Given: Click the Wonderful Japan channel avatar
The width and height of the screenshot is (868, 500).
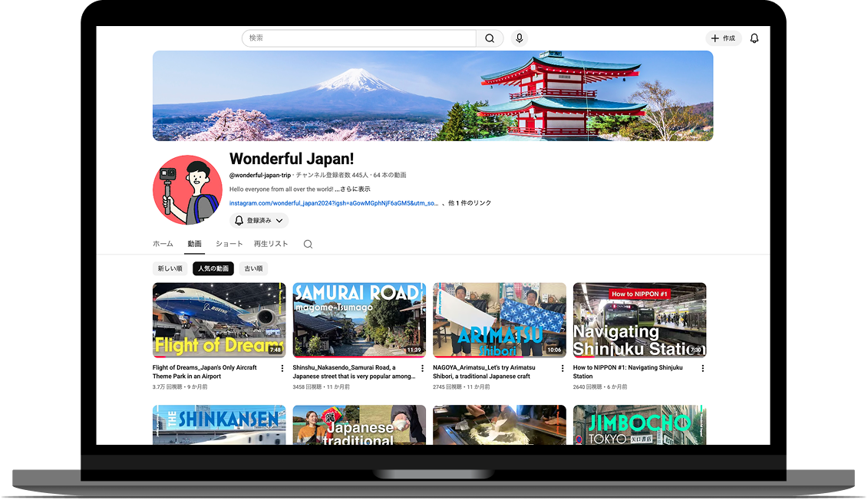Looking at the screenshot, I should tap(187, 189).
